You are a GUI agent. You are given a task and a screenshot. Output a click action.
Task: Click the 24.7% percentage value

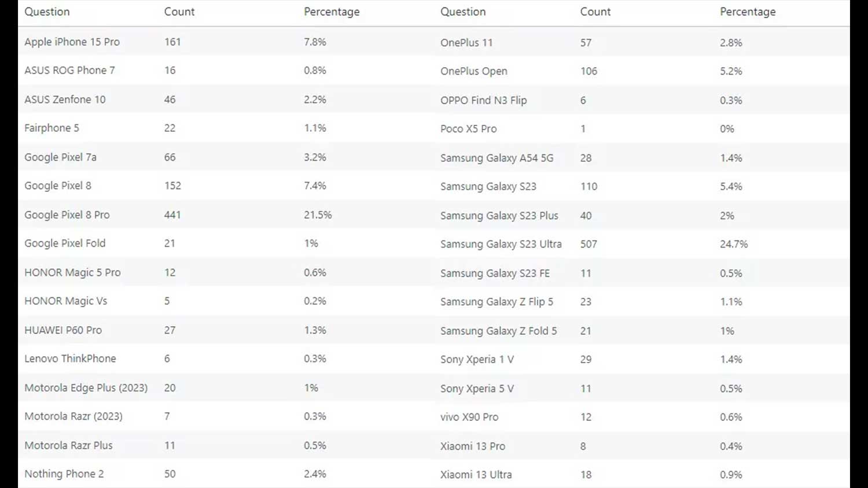click(x=734, y=244)
